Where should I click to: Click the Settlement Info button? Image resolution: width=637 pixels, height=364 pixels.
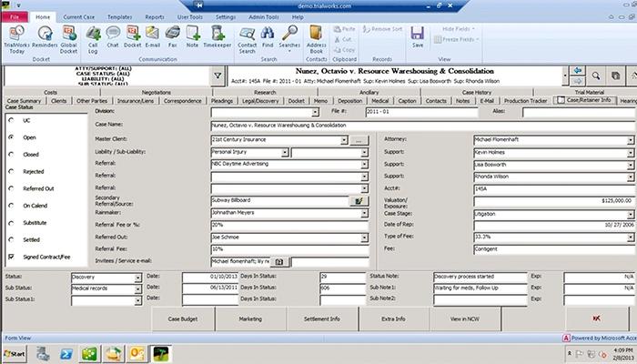(x=322, y=318)
